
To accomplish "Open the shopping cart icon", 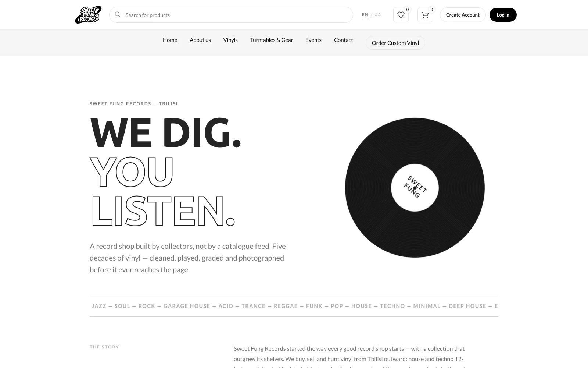I will 425,15.
